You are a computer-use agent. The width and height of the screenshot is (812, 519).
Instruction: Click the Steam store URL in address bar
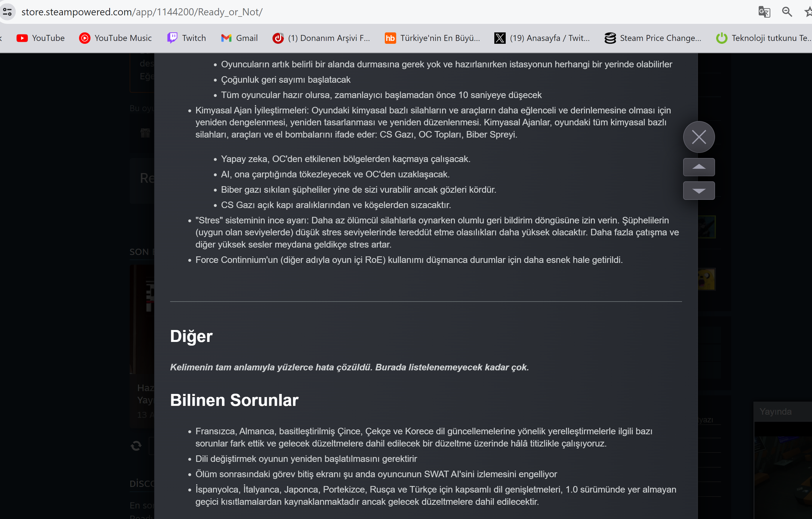tap(142, 12)
